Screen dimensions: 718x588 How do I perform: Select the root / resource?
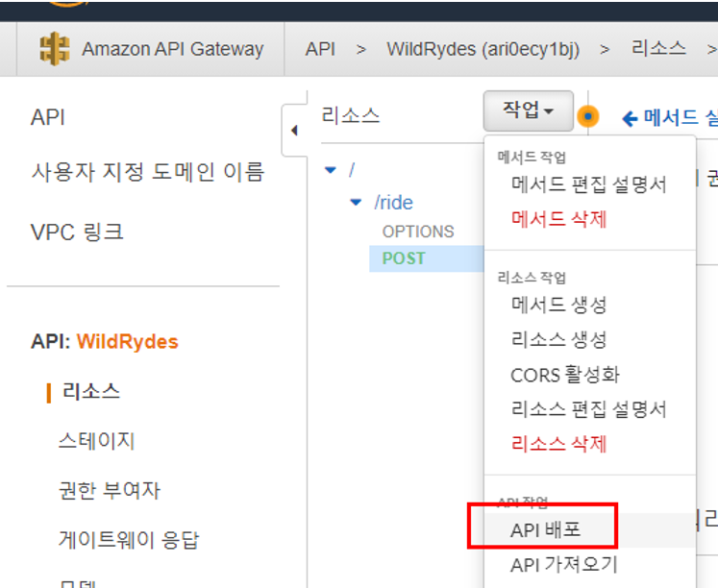click(x=352, y=170)
